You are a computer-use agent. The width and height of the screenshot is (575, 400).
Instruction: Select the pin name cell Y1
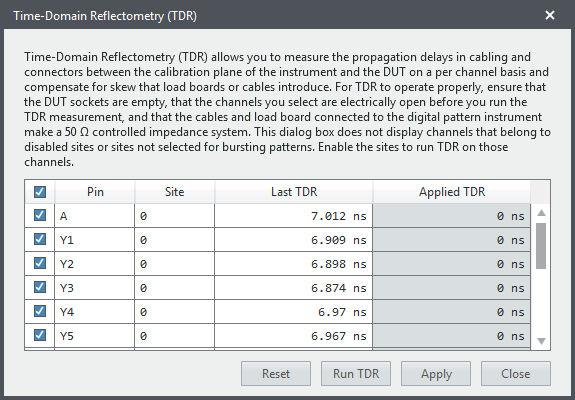click(95, 240)
